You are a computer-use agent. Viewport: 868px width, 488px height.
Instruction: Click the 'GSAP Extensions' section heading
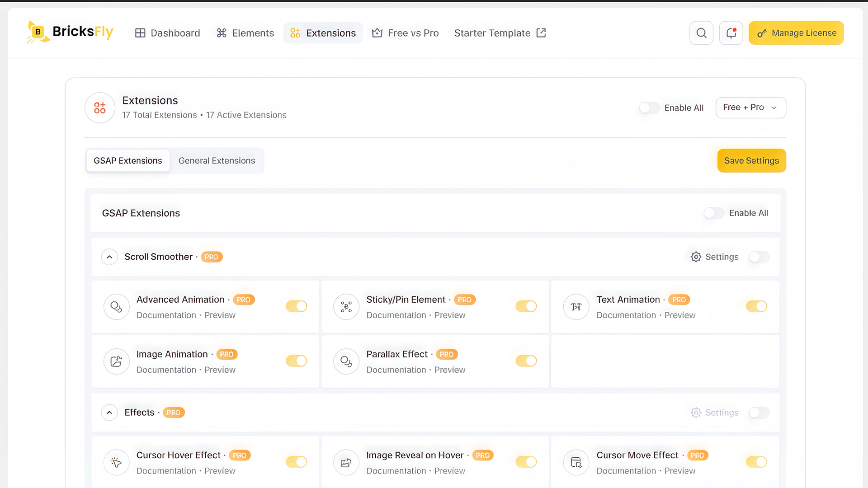click(x=141, y=213)
